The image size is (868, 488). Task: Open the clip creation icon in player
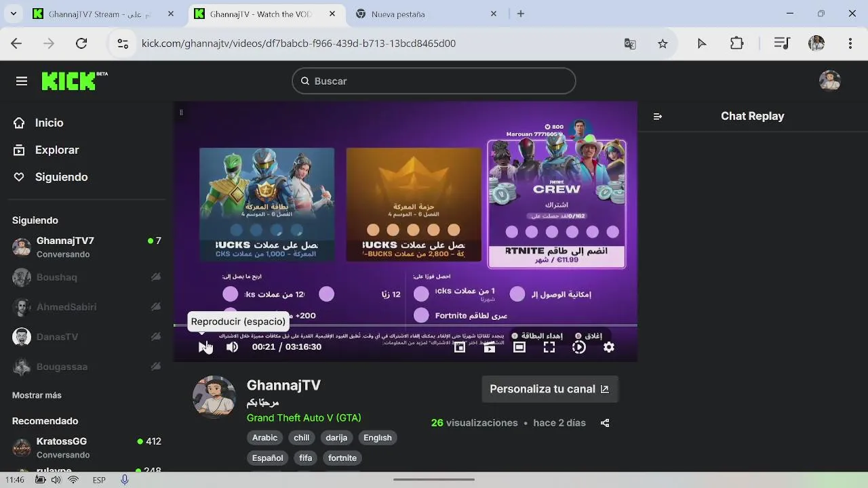490,347
